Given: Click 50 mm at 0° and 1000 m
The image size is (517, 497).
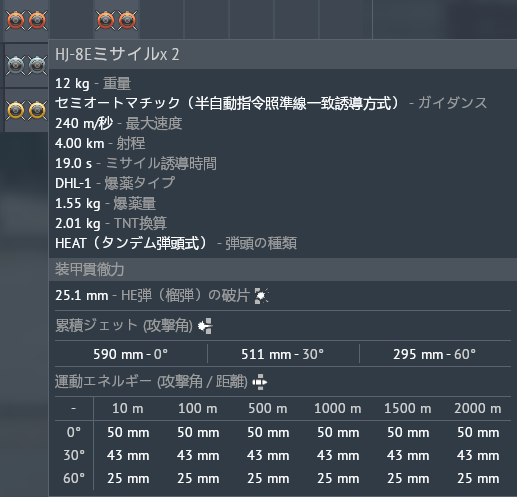Looking at the screenshot, I should [338, 433].
